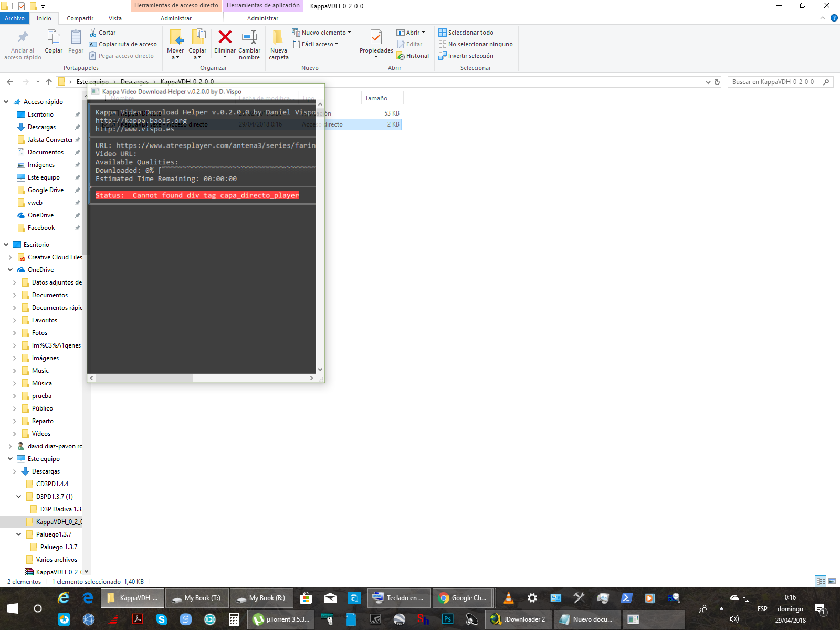Collapse the D3PD1.3.7 (1) folder node
The width and height of the screenshot is (840, 630).
[x=18, y=497]
